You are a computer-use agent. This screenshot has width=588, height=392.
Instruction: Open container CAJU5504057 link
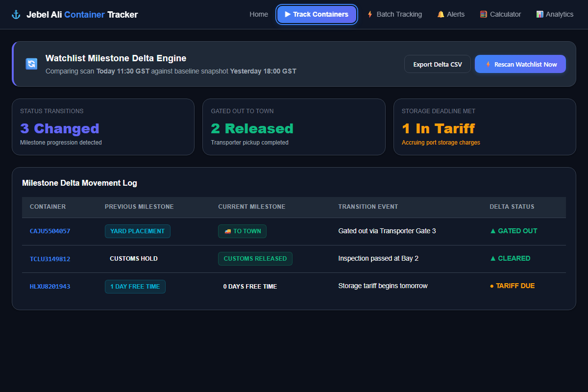(x=50, y=231)
